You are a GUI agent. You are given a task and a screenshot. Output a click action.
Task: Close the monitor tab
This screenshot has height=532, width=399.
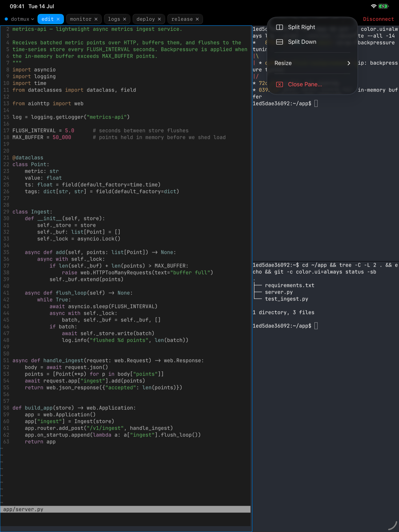(x=96, y=19)
